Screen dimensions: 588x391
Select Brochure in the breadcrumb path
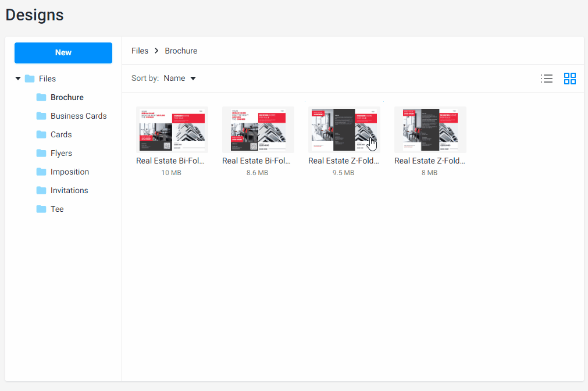[x=181, y=51]
